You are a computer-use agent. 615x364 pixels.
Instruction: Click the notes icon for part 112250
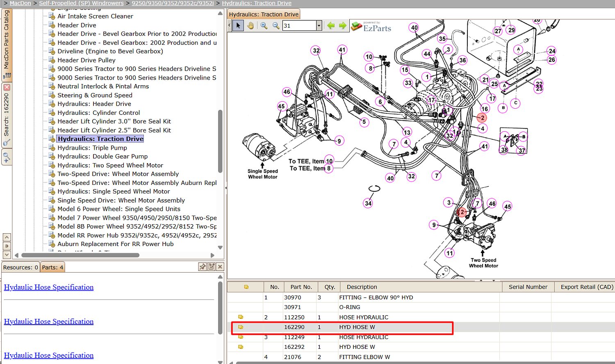point(241,317)
